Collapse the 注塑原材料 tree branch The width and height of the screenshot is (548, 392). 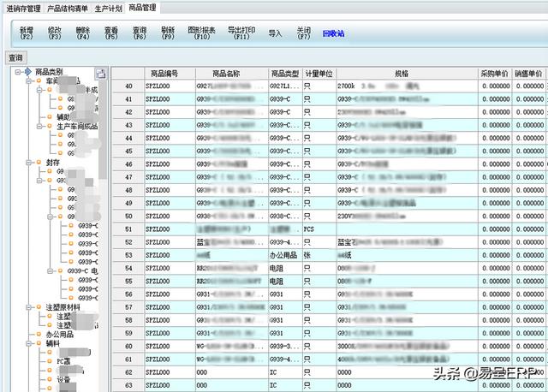(x=27, y=307)
